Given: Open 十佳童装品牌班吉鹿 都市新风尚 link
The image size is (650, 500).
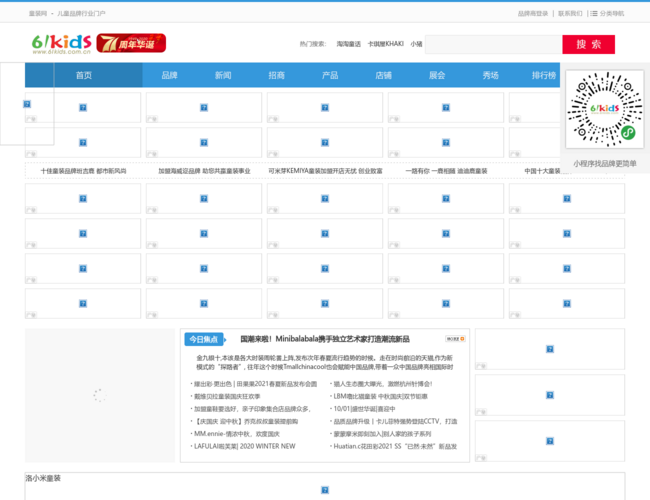Looking at the screenshot, I should [83, 171].
